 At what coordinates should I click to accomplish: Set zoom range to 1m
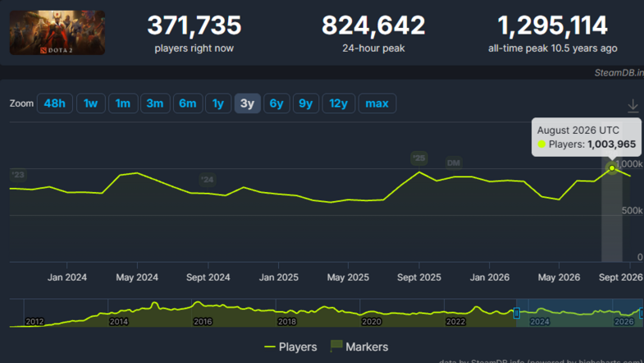click(123, 103)
